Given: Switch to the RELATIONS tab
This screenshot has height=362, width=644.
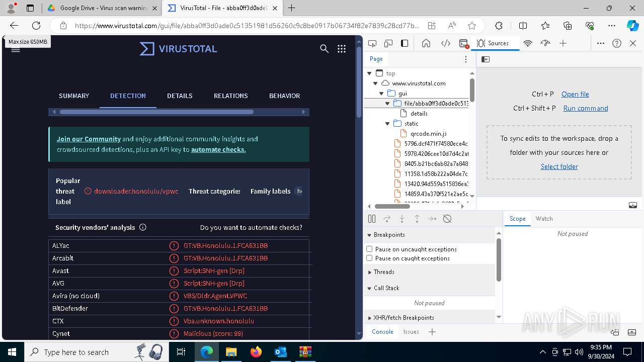Looking at the screenshot, I should pos(231,96).
